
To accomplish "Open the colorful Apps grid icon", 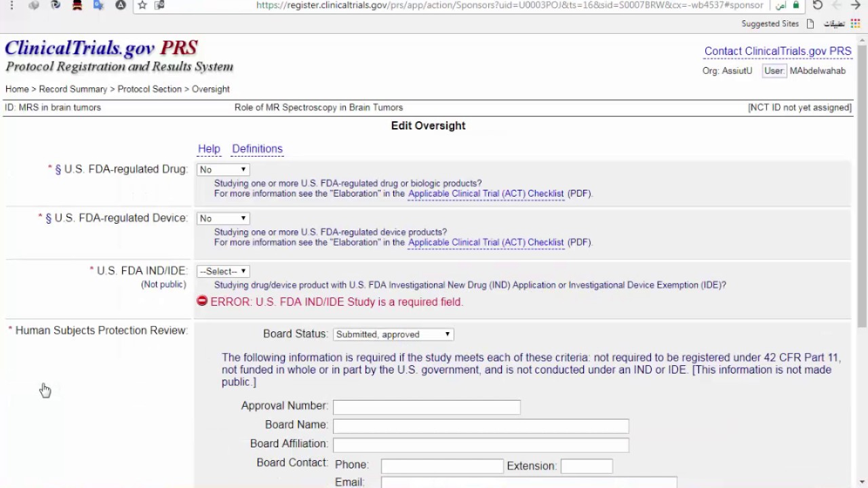I will [855, 24].
